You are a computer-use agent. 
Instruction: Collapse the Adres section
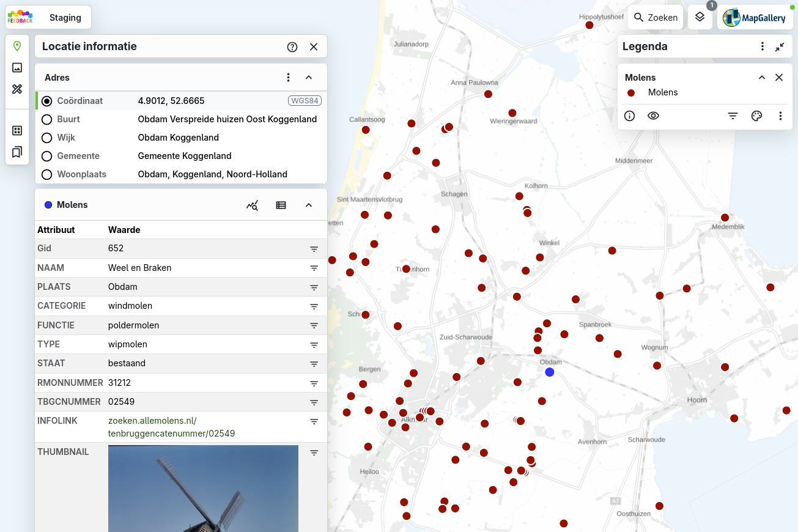tap(309, 78)
